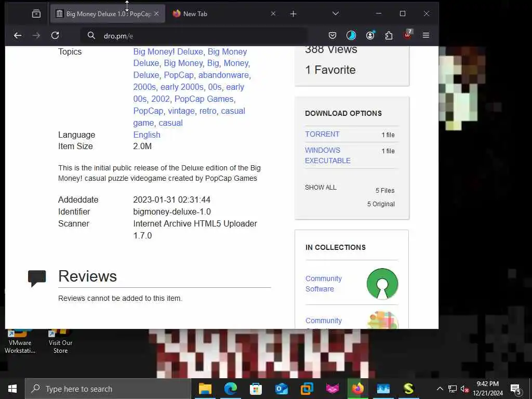Open File Explorer from the taskbar
The height and width of the screenshot is (399, 532).
click(x=205, y=389)
